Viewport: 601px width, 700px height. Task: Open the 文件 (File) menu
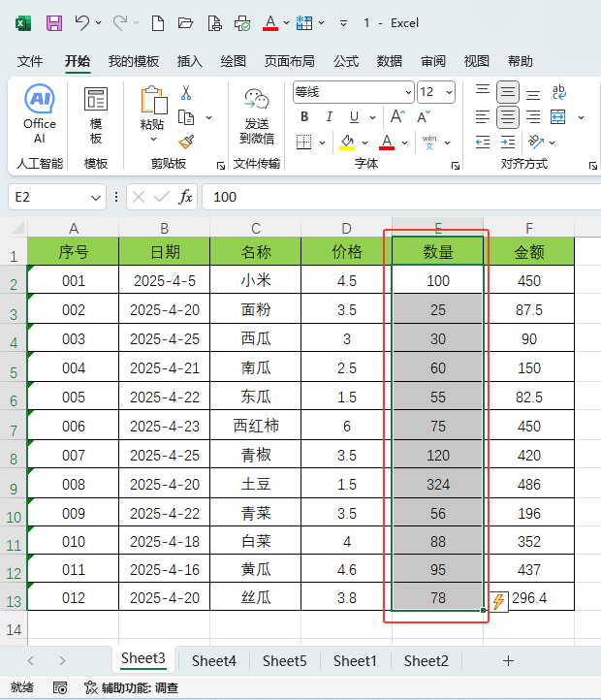coord(30,61)
